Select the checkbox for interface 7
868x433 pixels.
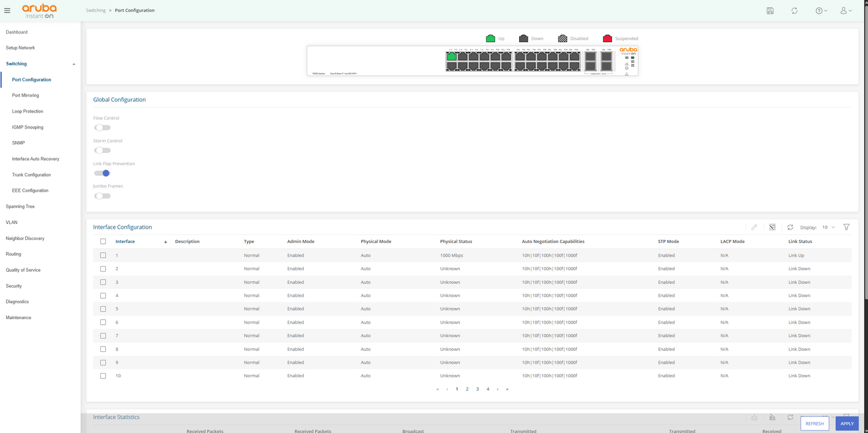(103, 335)
